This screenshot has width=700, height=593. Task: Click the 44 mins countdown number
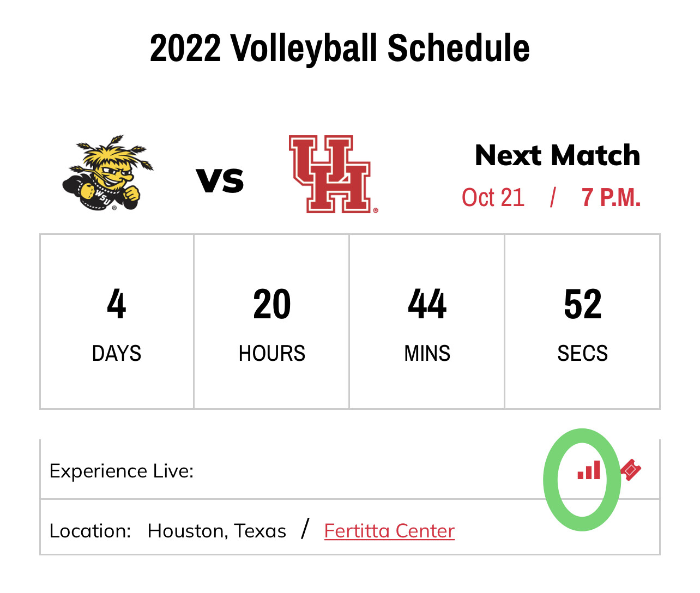[x=427, y=304]
